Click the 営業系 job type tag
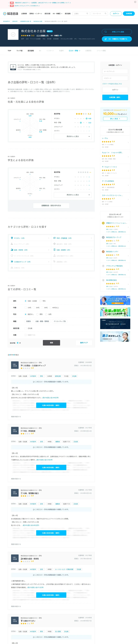The image size is (138, 644). [x=29, y=321]
